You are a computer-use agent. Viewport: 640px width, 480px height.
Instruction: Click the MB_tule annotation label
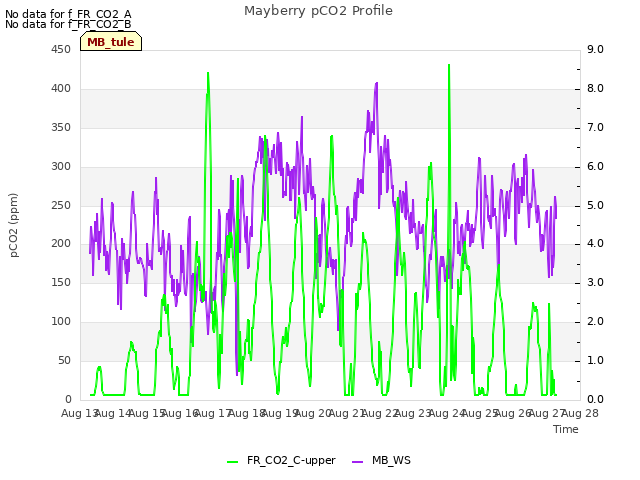111,42
